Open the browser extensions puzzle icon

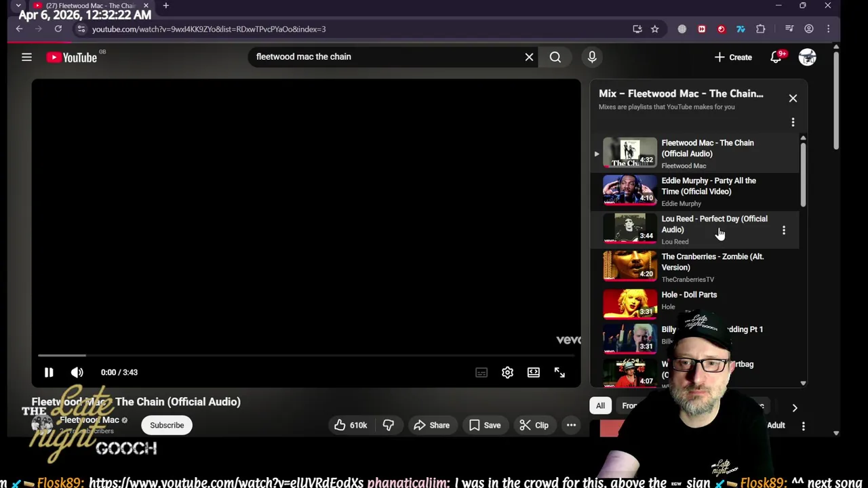point(760,29)
